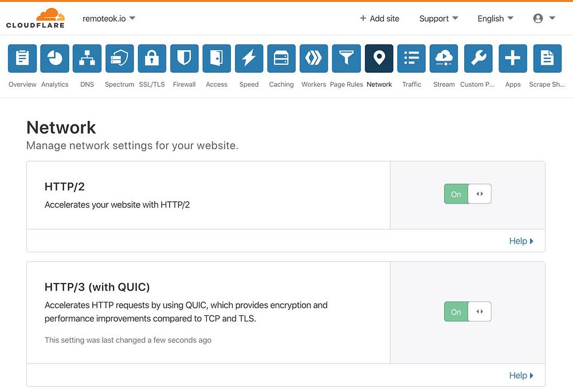Toggle the HTTP/3 (with QUIC) switch
The width and height of the screenshot is (573, 392).
[x=468, y=312]
